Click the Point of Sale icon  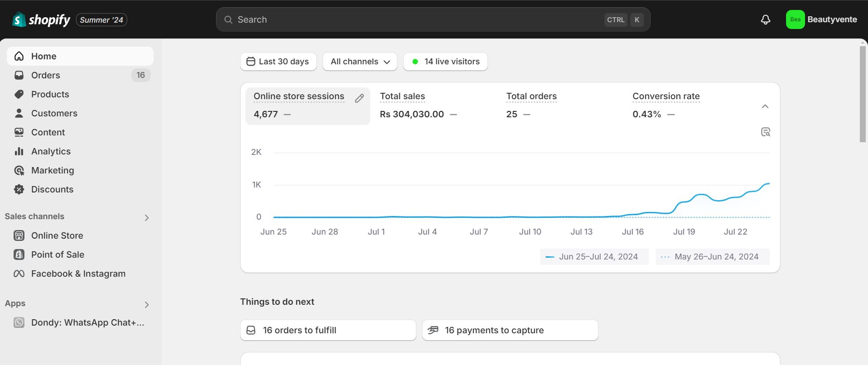tap(19, 255)
